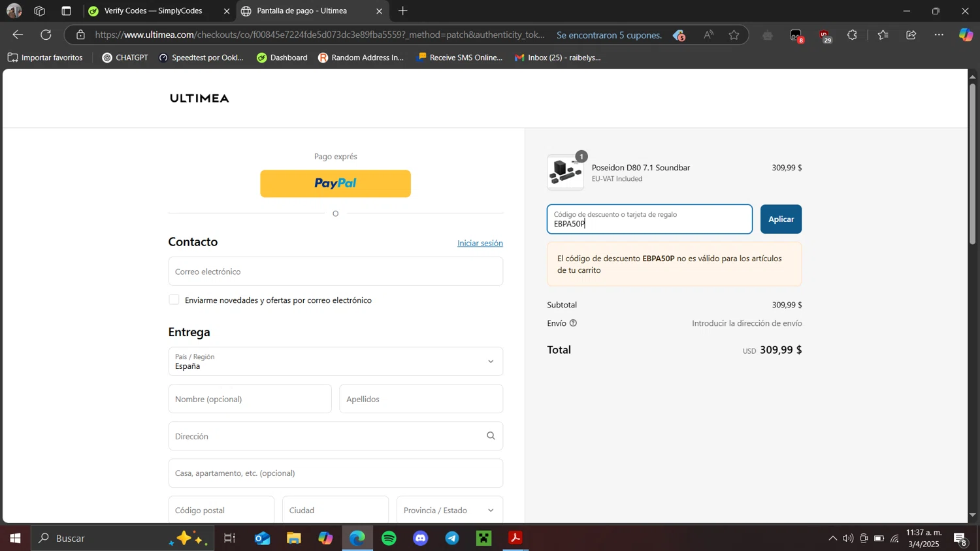Image resolution: width=980 pixels, height=551 pixels.
Task: View site information lock icon
Action: 80,35
